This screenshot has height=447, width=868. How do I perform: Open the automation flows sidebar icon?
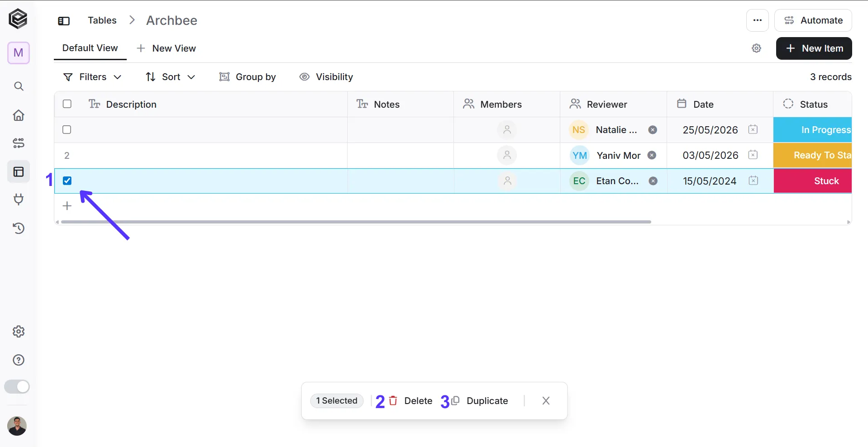[19, 143]
